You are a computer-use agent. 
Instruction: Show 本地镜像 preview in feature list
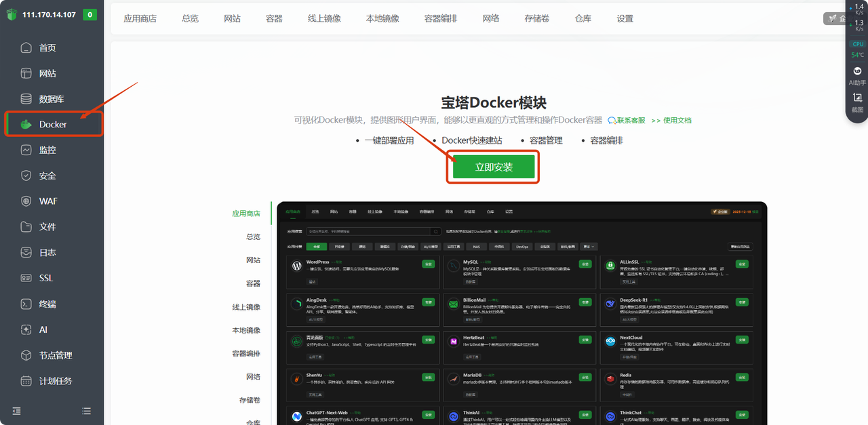point(246,330)
